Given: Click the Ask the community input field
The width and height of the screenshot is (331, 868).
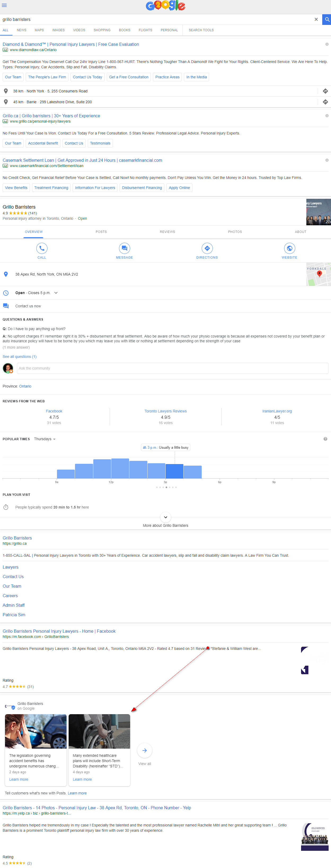Looking at the screenshot, I should click(173, 368).
